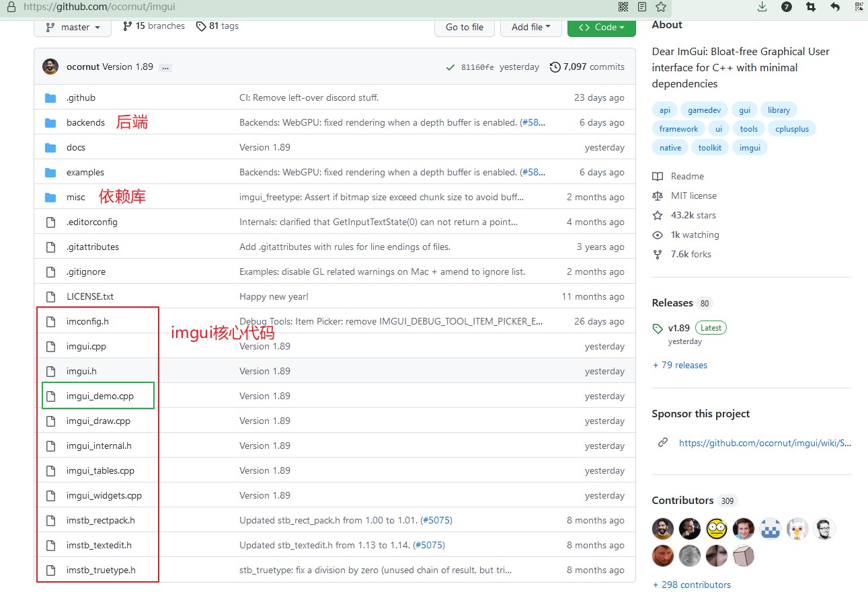View the 81 tags link
This screenshot has height=592, width=868.
217,26
